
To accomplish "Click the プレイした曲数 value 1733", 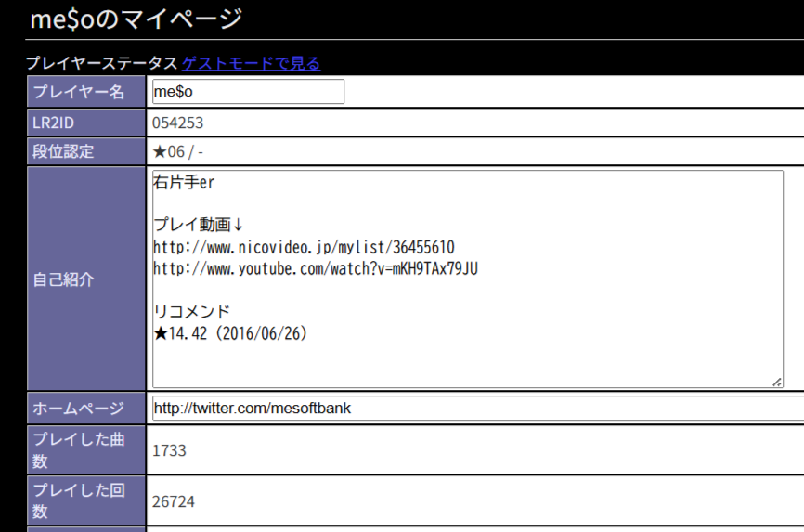I will 169,450.
